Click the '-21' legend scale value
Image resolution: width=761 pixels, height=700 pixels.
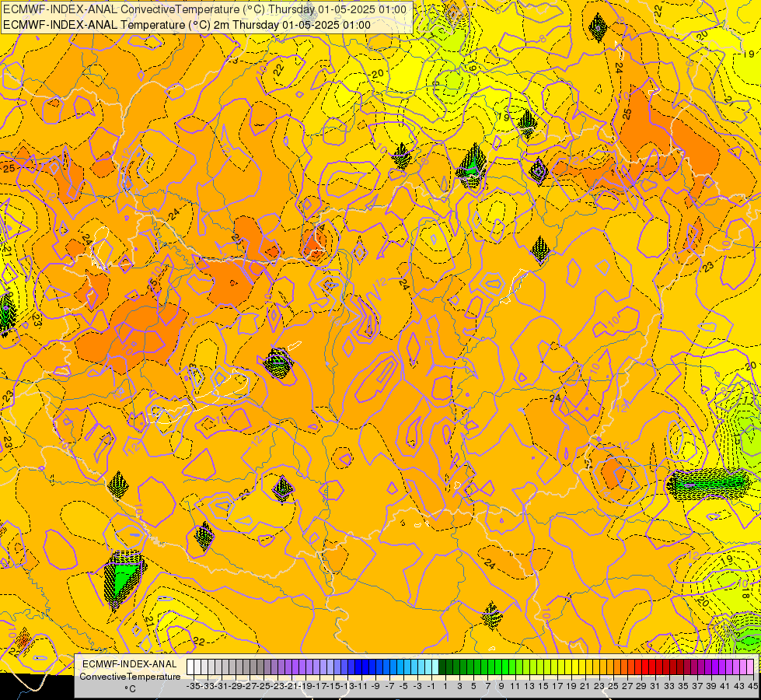pos(291,687)
